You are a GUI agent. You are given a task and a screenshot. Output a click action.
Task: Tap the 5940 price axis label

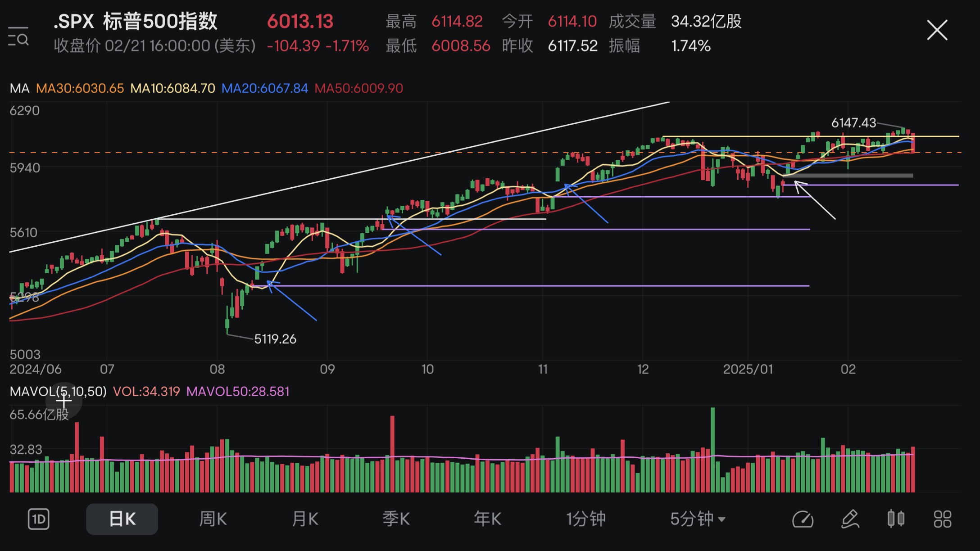[x=25, y=167]
